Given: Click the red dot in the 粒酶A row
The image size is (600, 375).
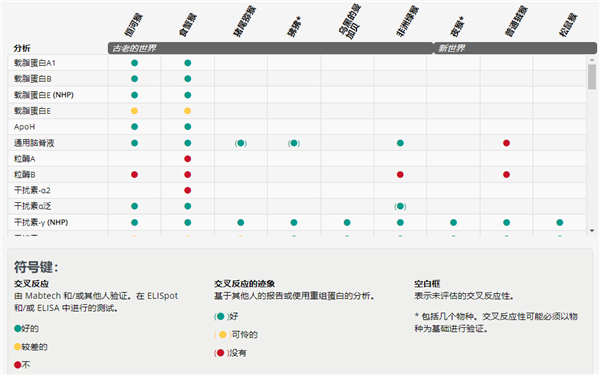Looking at the screenshot, I should [188, 159].
